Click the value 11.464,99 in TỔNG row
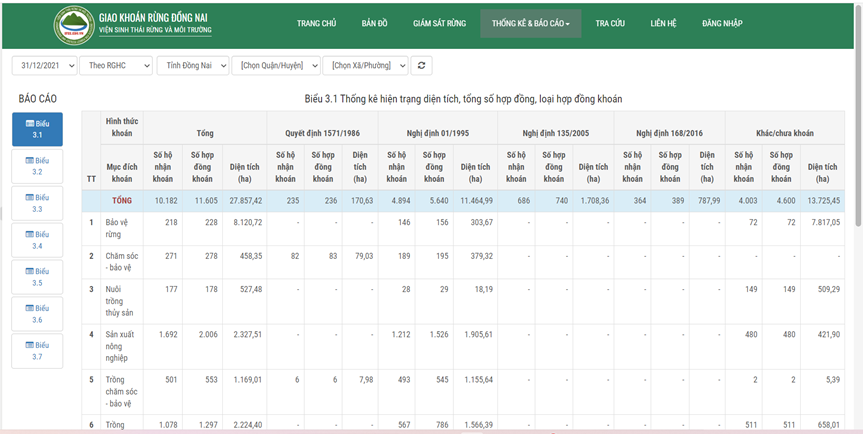 pos(475,201)
